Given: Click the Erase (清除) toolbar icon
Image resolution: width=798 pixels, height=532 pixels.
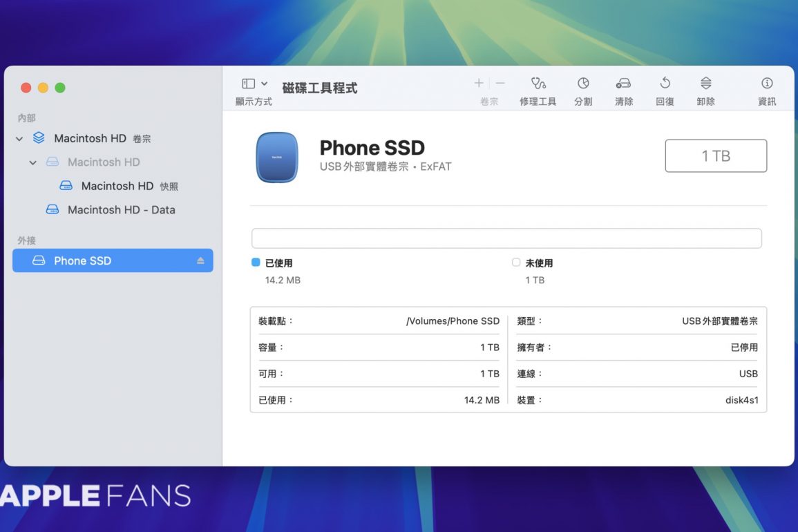Looking at the screenshot, I should click(623, 84).
